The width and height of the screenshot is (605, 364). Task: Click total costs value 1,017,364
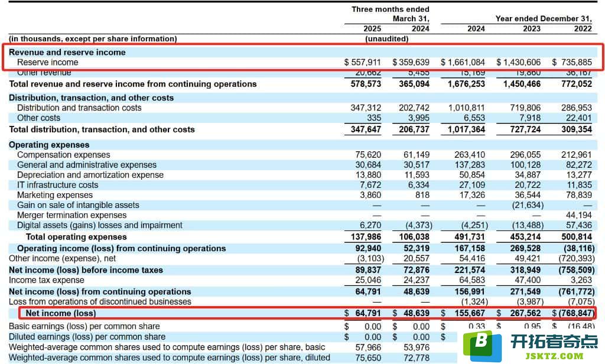point(466,129)
